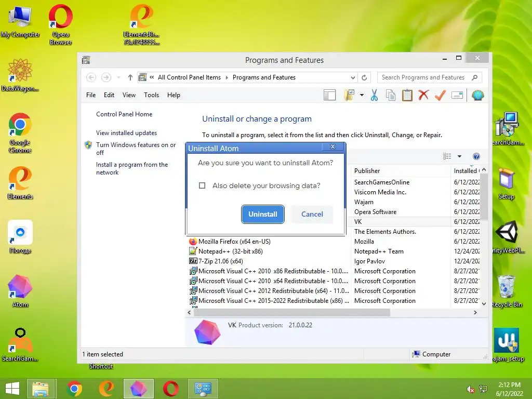Image resolution: width=532 pixels, height=399 pixels.
Task: Go to Control Panel Home
Action: coord(124,114)
